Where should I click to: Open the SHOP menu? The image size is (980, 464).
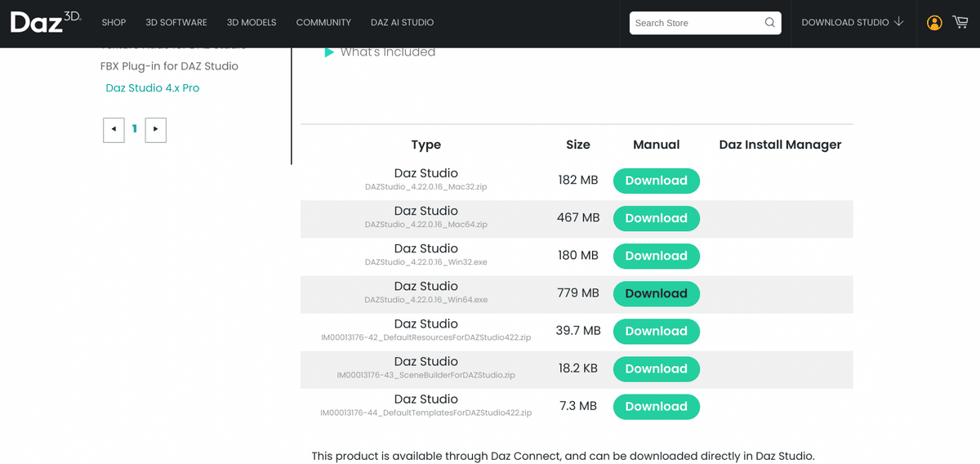pos(114,23)
